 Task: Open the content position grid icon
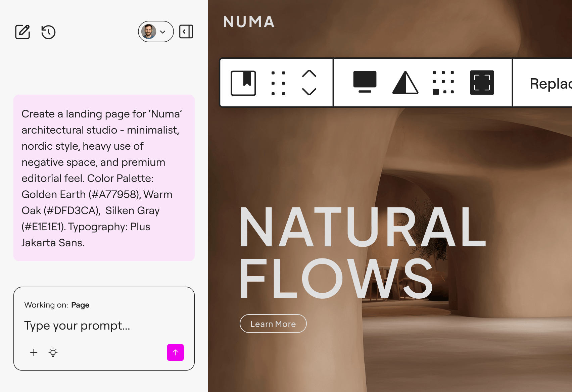(443, 83)
